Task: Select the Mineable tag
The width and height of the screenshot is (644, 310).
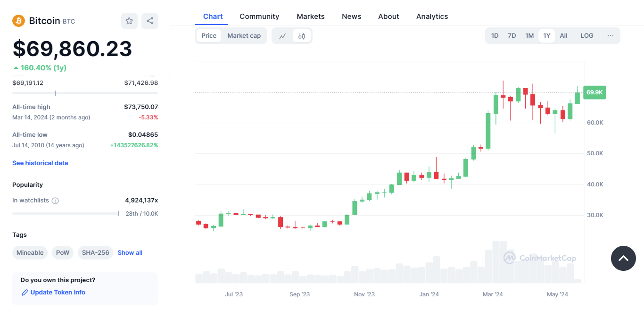Action: coord(30,253)
